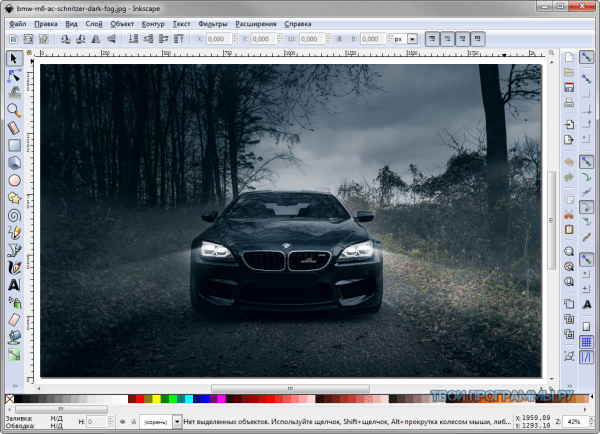Click the Print icon
600x434 pixels.
coord(569,102)
